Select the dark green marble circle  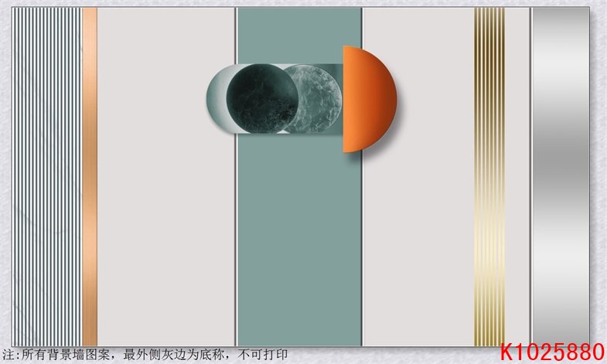pyautogui.click(x=262, y=99)
